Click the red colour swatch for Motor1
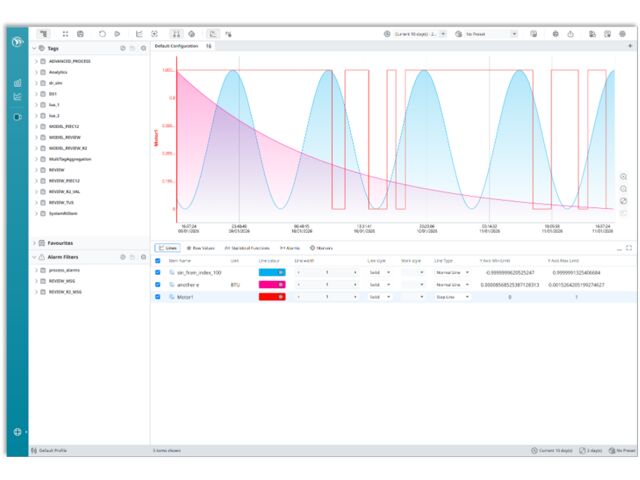This screenshot has width=640, height=480. pos(272,297)
